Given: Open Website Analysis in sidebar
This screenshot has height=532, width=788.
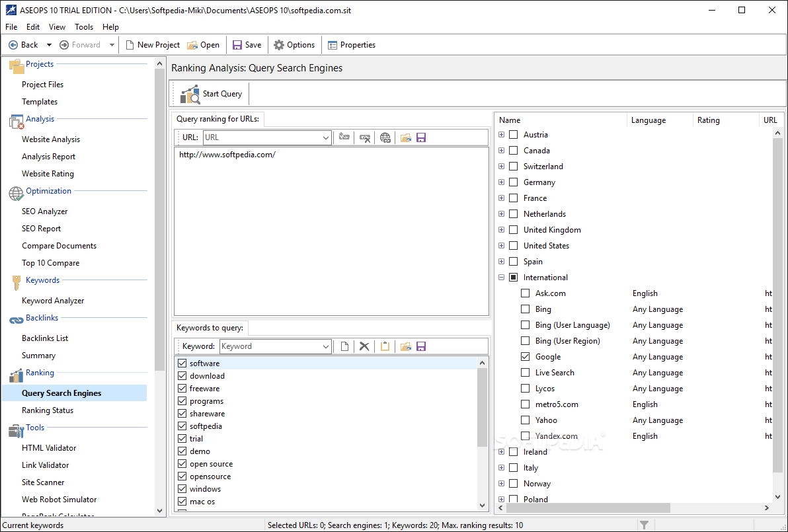Looking at the screenshot, I should tap(51, 139).
